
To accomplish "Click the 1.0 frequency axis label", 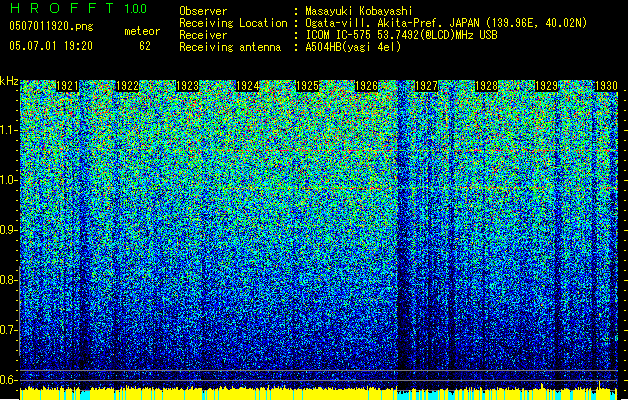I will 9,180.
